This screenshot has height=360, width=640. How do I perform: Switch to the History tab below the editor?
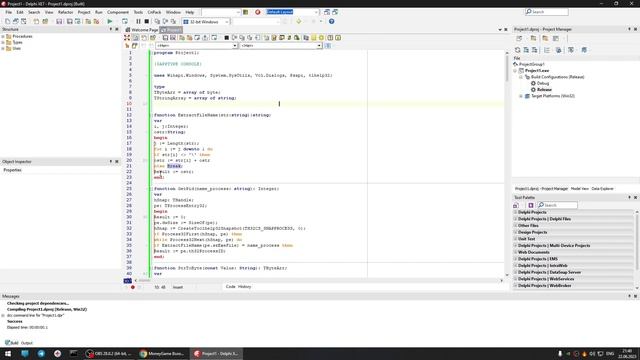[x=244, y=287]
